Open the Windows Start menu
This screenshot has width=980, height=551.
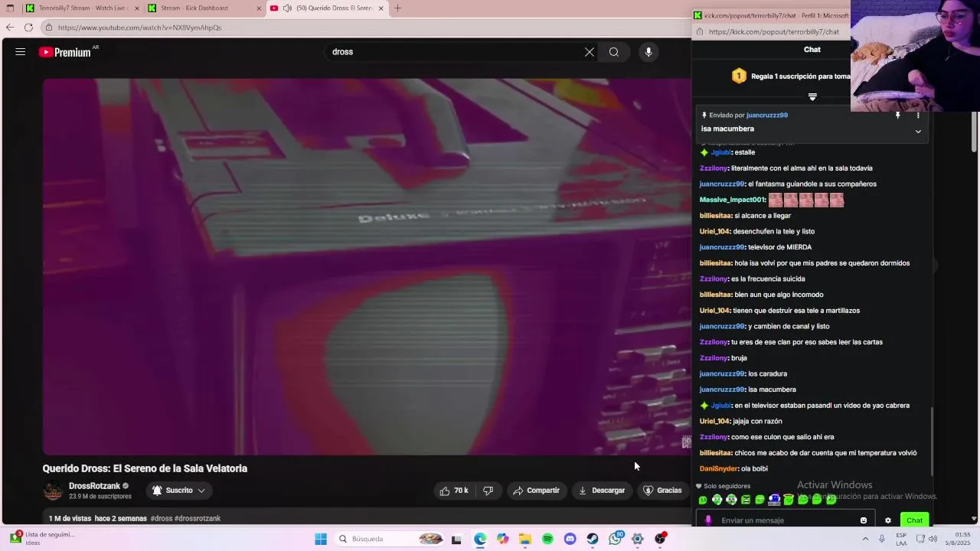tap(321, 539)
